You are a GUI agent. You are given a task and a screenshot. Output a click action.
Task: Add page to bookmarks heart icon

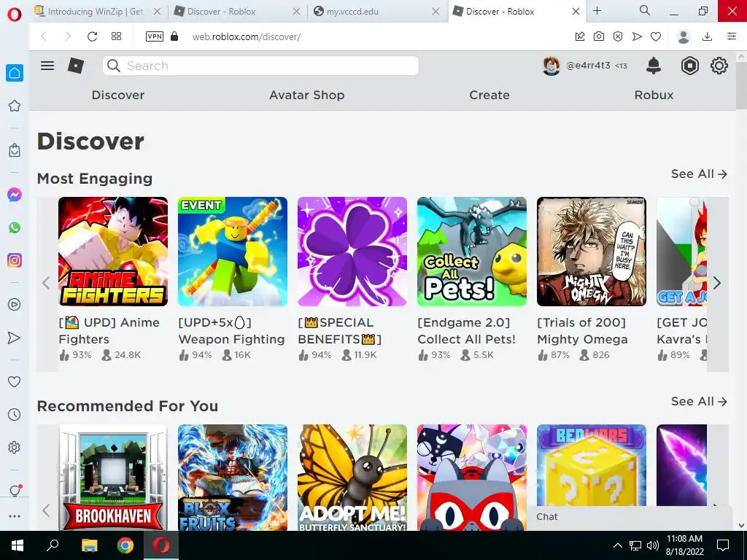coord(656,36)
